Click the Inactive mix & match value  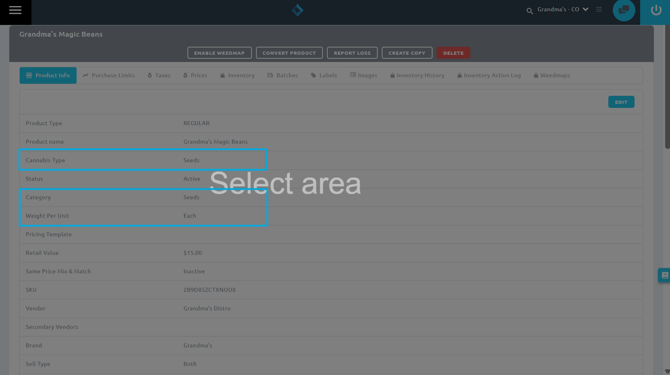(194, 271)
